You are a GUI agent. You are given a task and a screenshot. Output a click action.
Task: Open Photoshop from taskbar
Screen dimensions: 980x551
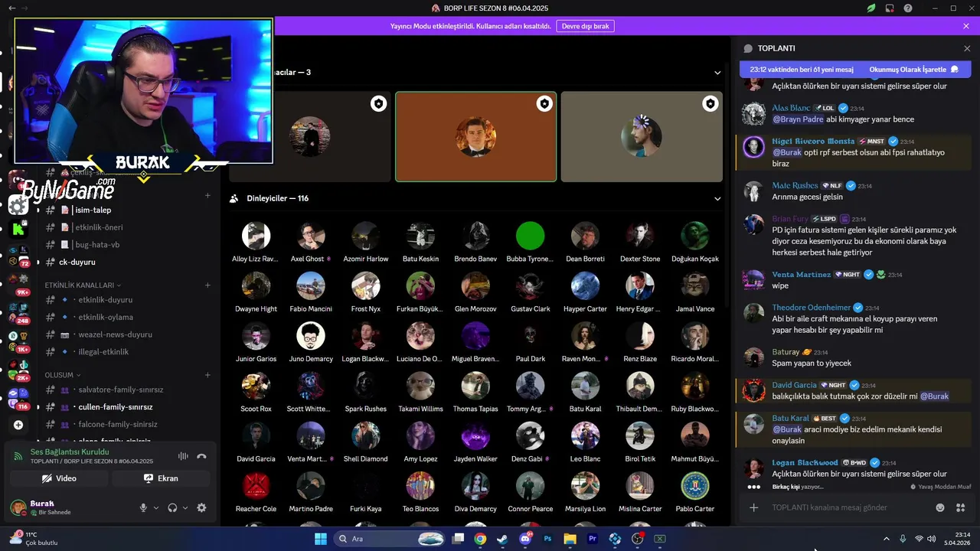pos(547,539)
